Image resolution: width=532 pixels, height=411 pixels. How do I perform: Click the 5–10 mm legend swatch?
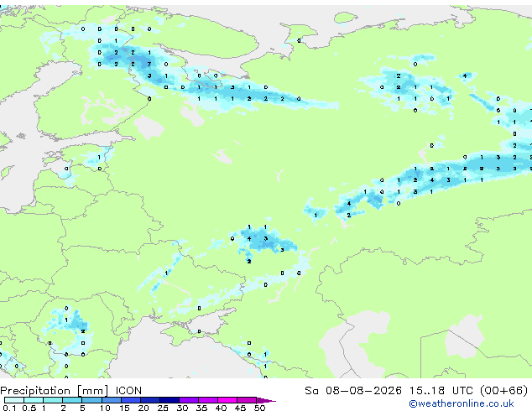pos(91,400)
